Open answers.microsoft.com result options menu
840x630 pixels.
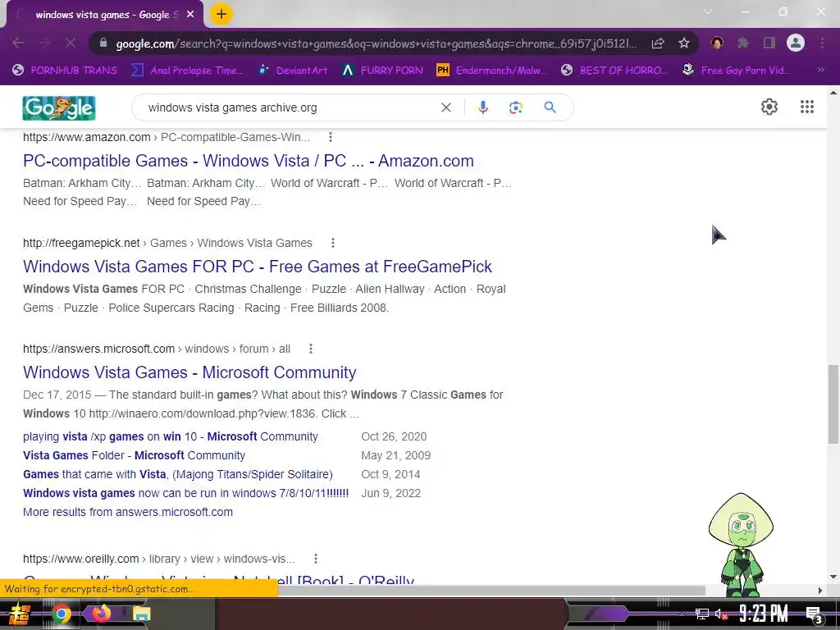[x=311, y=349]
